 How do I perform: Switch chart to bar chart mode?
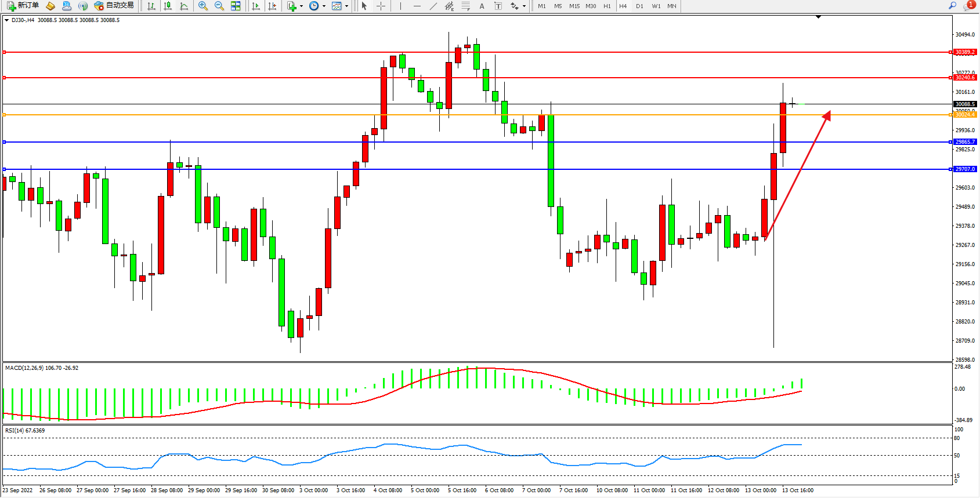tap(151, 6)
